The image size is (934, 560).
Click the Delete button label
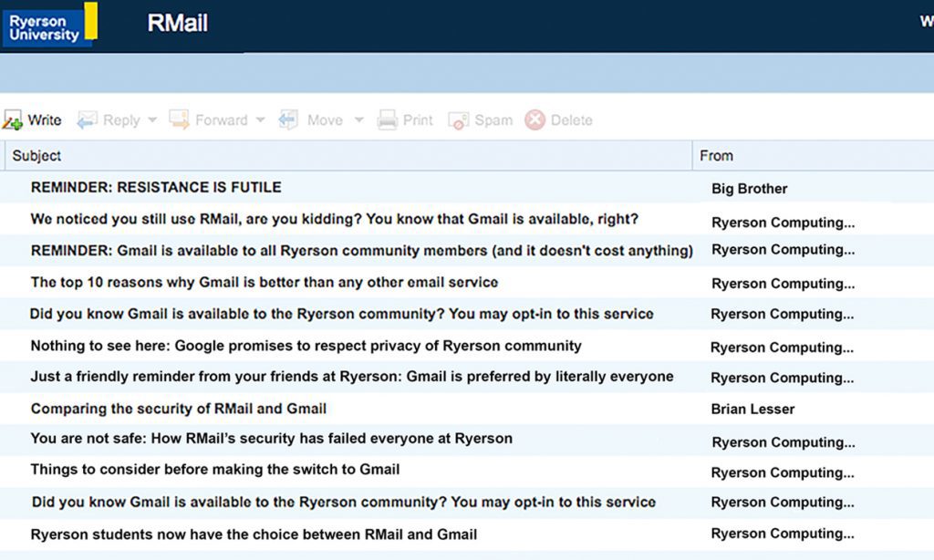(572, 119)
